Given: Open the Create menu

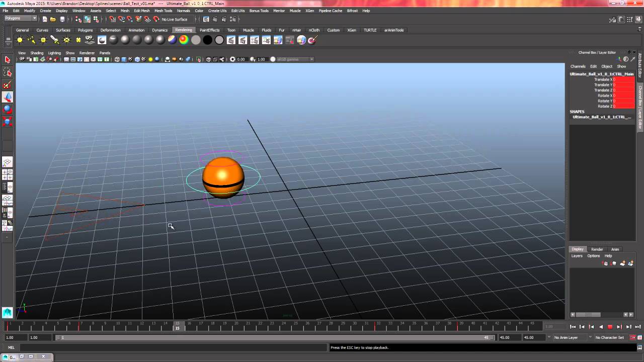Looking at the screenshot, I should pos(45,11).
